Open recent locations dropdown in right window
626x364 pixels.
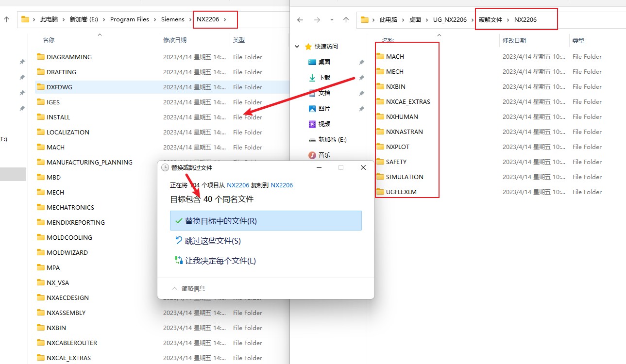pos(332,20)
